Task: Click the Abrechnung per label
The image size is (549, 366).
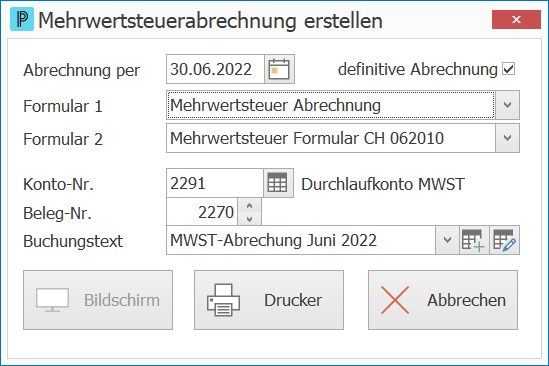Action: (x=81, y=70)
